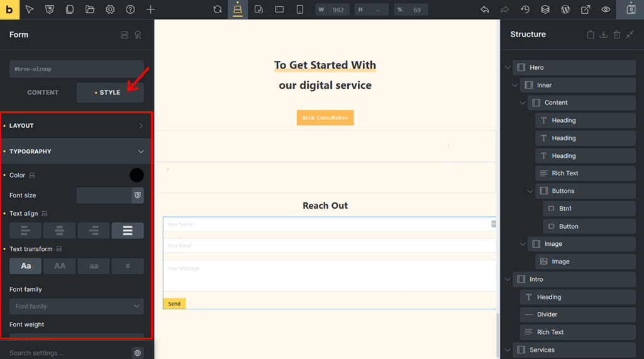Select capitalize text transform Aa
Viewport: 644px width, 359px height.
point(25,266)
